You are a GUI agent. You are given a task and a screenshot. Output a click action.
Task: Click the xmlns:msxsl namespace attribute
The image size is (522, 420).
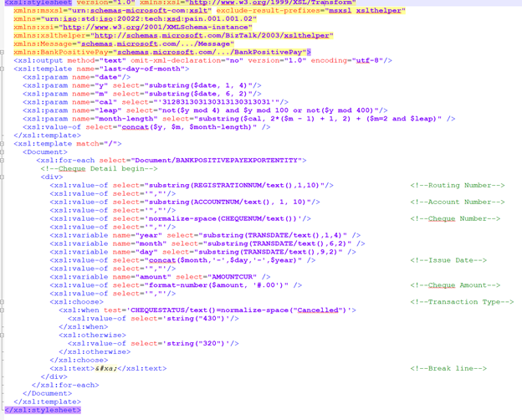[x=113, y=11]
